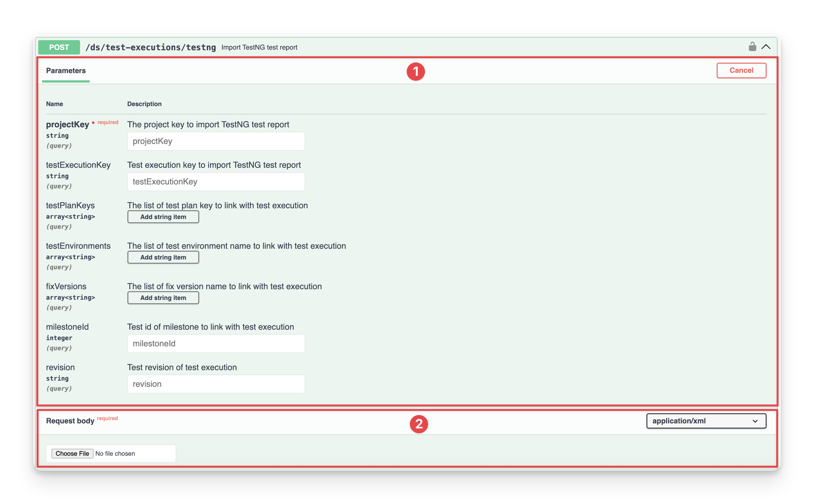Viewport: 814px width, 504px height.
Task: Click the /ds/test-executions/testng endpoint path
Action: 151,47
